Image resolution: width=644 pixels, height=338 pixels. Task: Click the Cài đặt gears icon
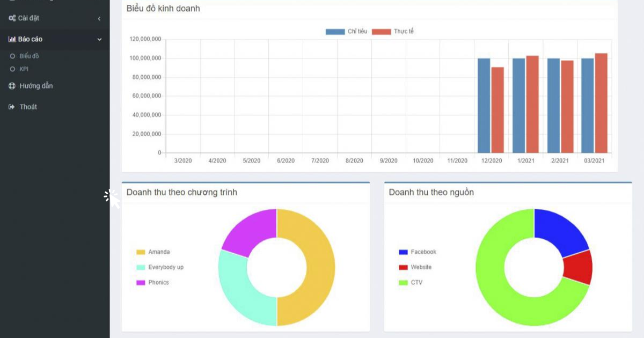(x=12, y=18)
